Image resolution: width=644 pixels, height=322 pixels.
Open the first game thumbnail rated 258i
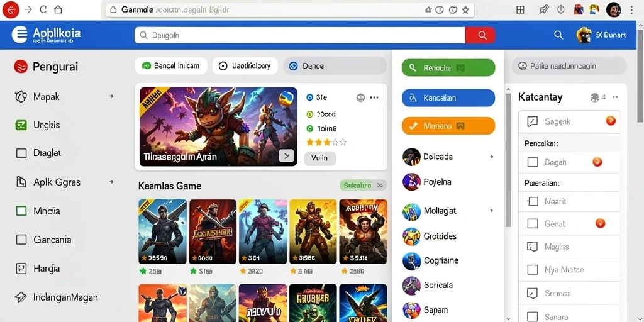click(x=163, y=231)
